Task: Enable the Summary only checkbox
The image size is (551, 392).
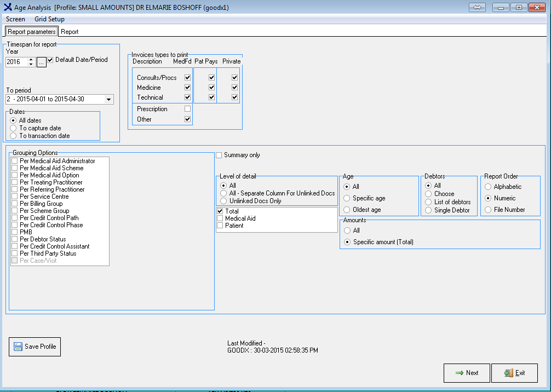Action: tap(219, 155)
